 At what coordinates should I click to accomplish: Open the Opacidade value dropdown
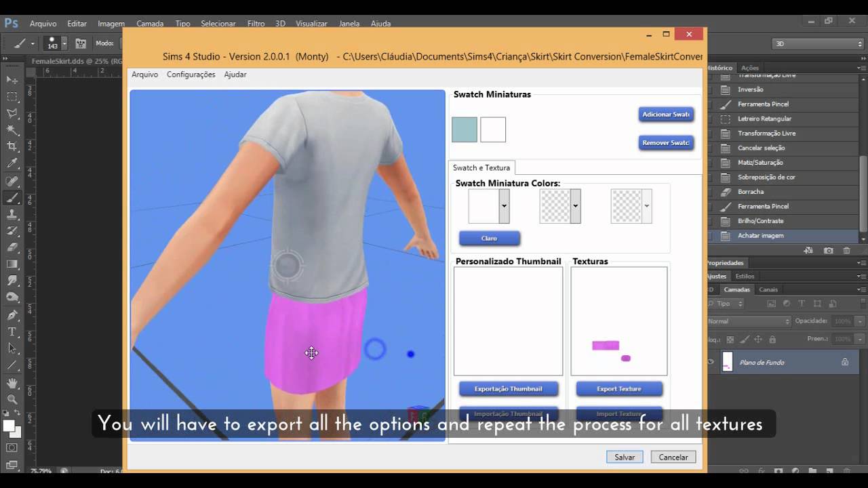(x=861, y=321)
